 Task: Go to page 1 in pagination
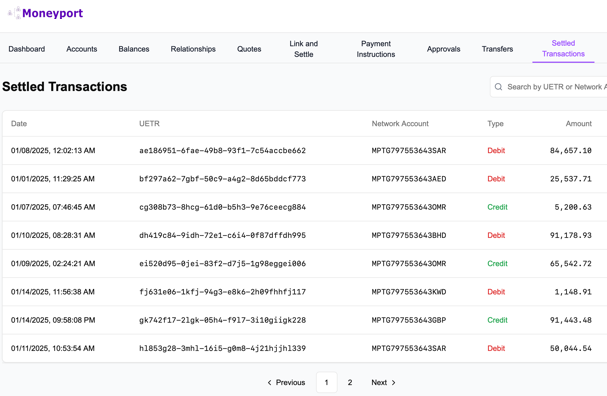pyautogui.click(x=327, y=382)
